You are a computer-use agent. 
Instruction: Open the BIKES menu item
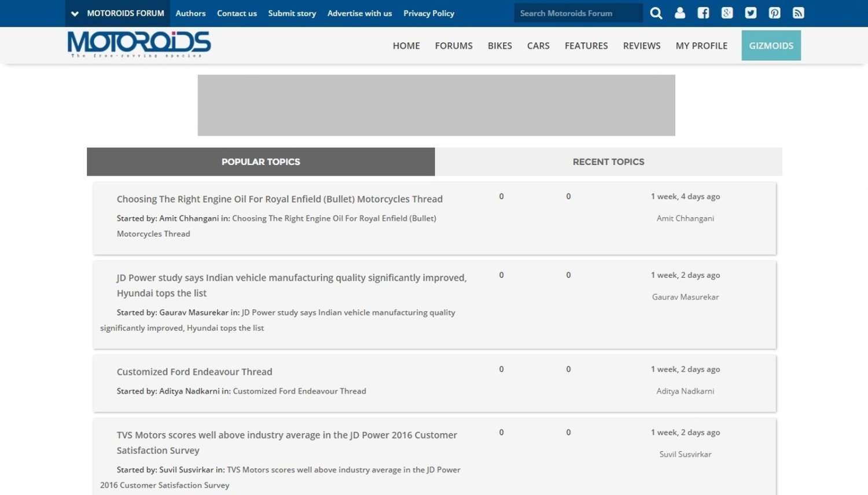(x=500, y=46)
